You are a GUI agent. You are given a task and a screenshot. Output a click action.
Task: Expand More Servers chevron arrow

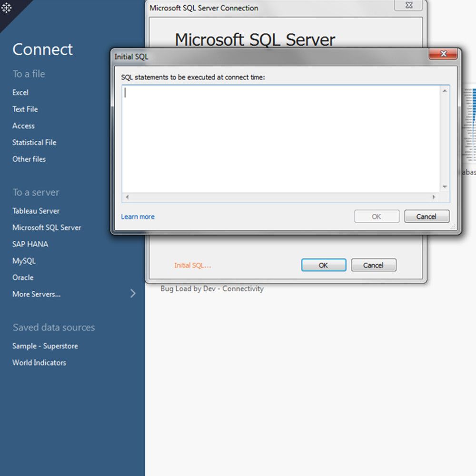click(x=133, y=294)
